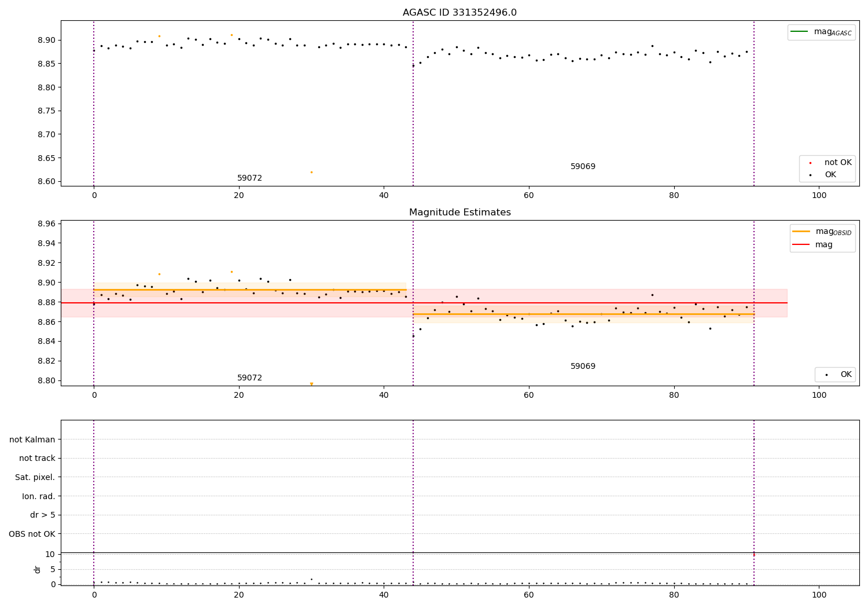Click the '59069' label in top plot

point(583,167)
